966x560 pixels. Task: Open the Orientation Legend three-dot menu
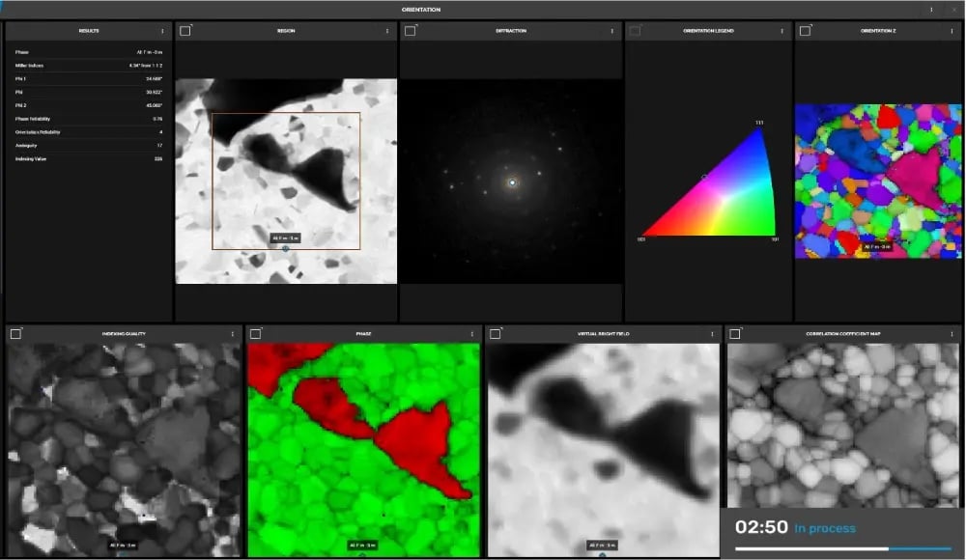pyautogui.click(x=782, y=31)
